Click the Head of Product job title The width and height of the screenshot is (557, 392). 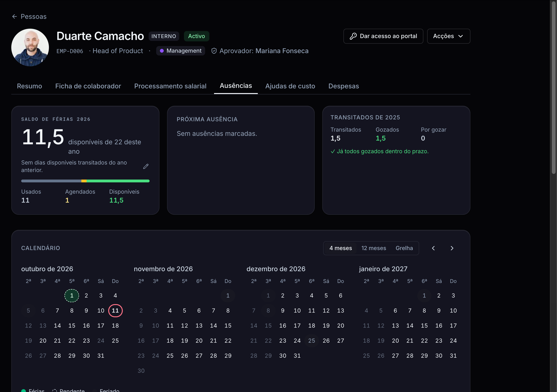pos(118,51)
